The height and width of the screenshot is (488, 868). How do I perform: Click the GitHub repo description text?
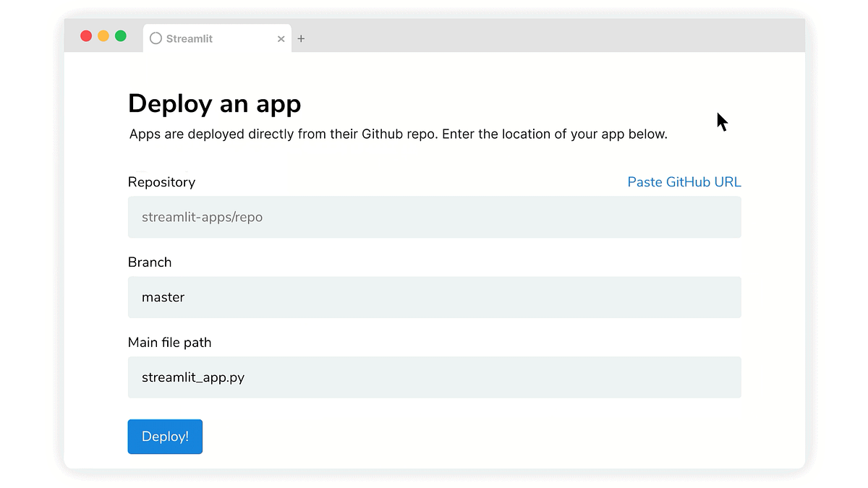[398, 134]
